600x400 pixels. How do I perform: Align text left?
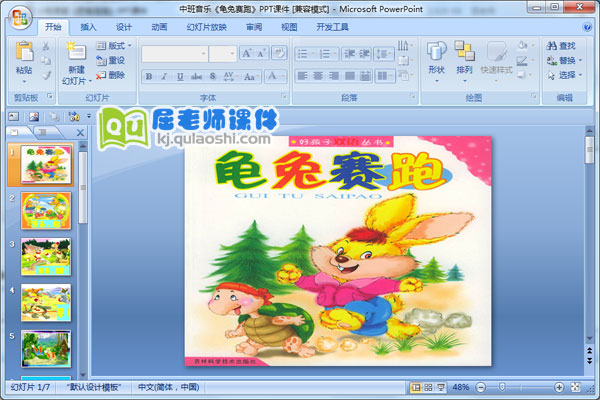(x=302, y=76)
